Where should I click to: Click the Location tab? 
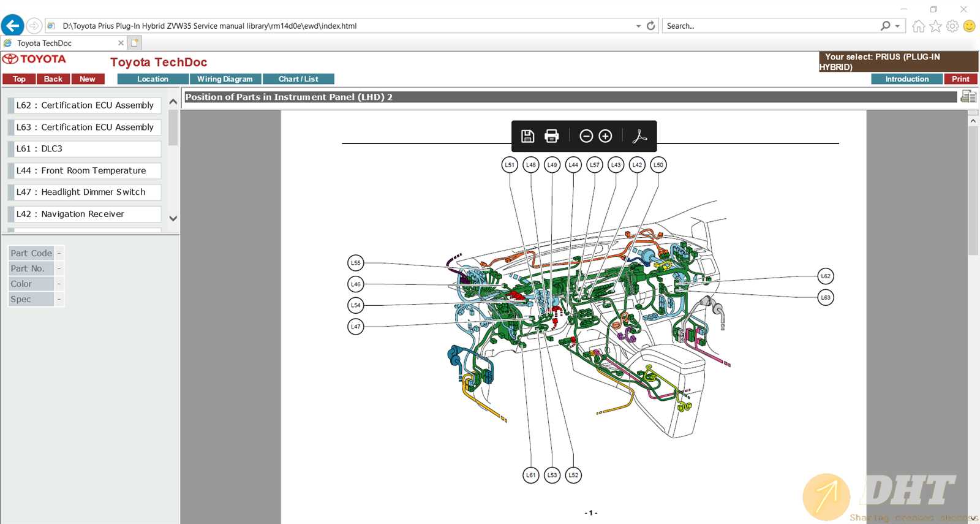point(153,79)
